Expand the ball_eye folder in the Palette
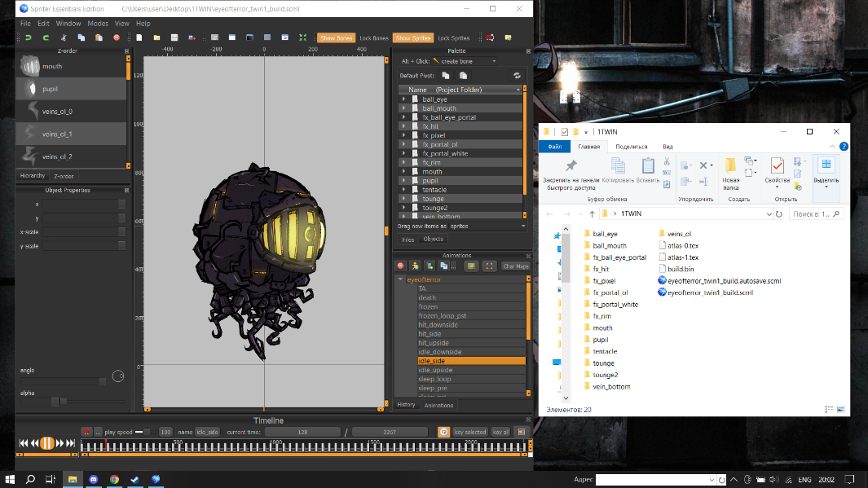Screen dimensions: 868x488 coord(404,99)
